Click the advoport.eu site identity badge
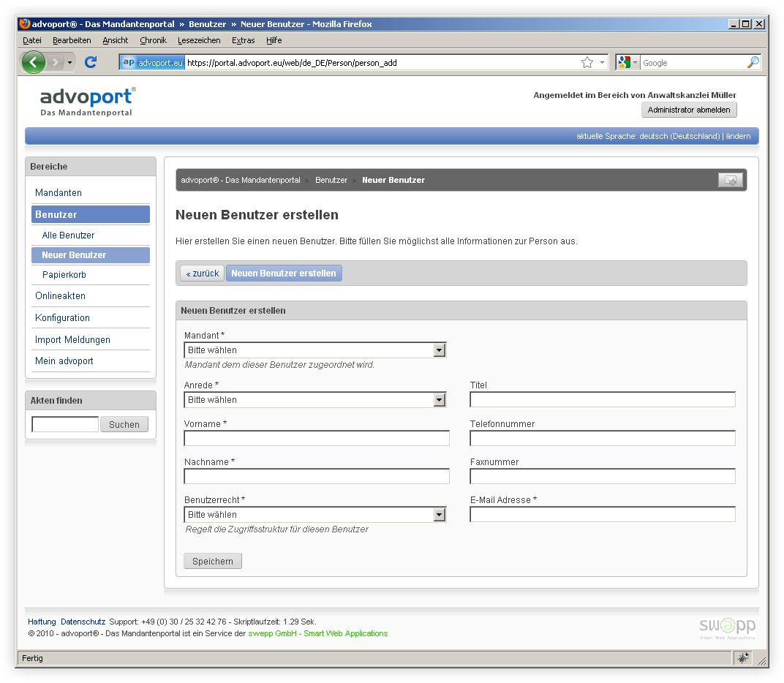 [x=153, y=62]
